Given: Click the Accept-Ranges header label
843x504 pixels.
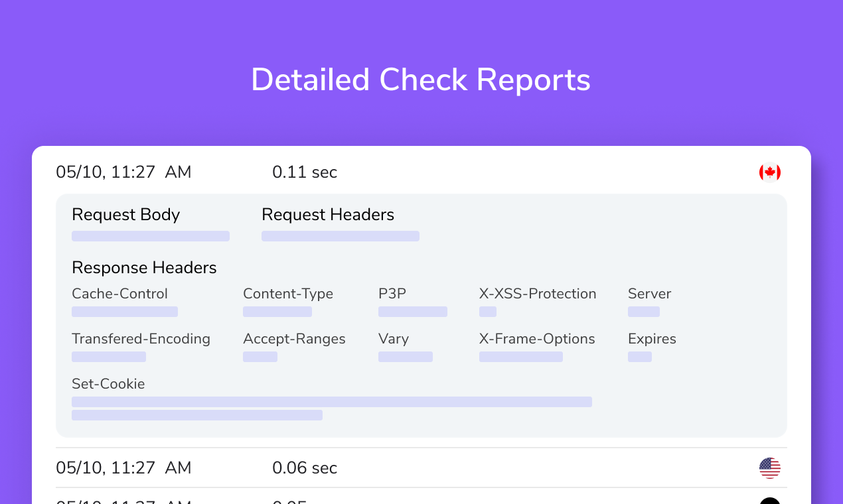Looking at the screenshot, I should pyautogui.click(x=294, y=339).
